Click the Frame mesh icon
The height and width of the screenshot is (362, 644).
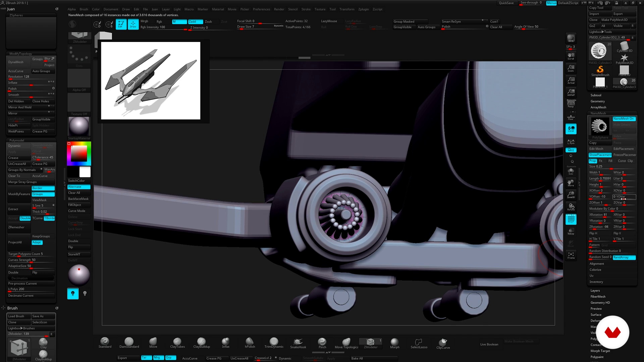pos(571,255)
